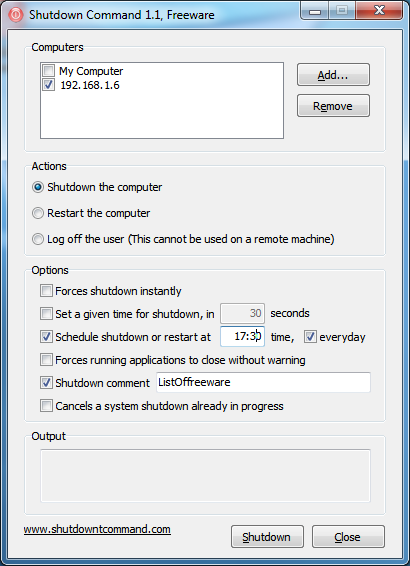Screen dimensions: 410x566
Task: Click the ListOffreeware comment text field
Action: 263,382
